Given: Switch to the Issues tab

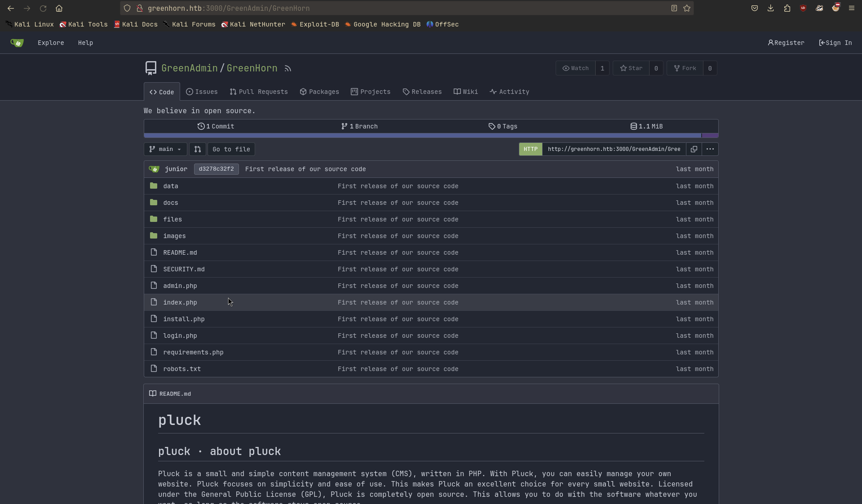Looking at the screenshot, I should click(x=202, y=92).
